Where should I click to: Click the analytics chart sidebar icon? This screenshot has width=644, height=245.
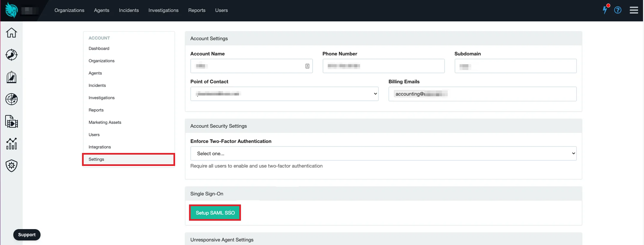tap(11, 144)
